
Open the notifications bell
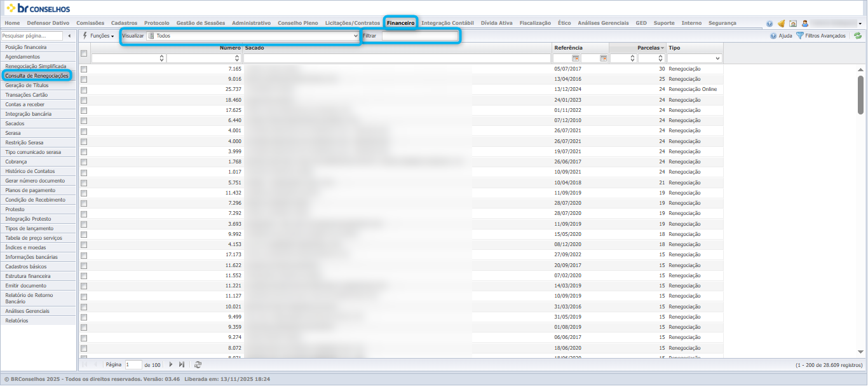point(781,24)
